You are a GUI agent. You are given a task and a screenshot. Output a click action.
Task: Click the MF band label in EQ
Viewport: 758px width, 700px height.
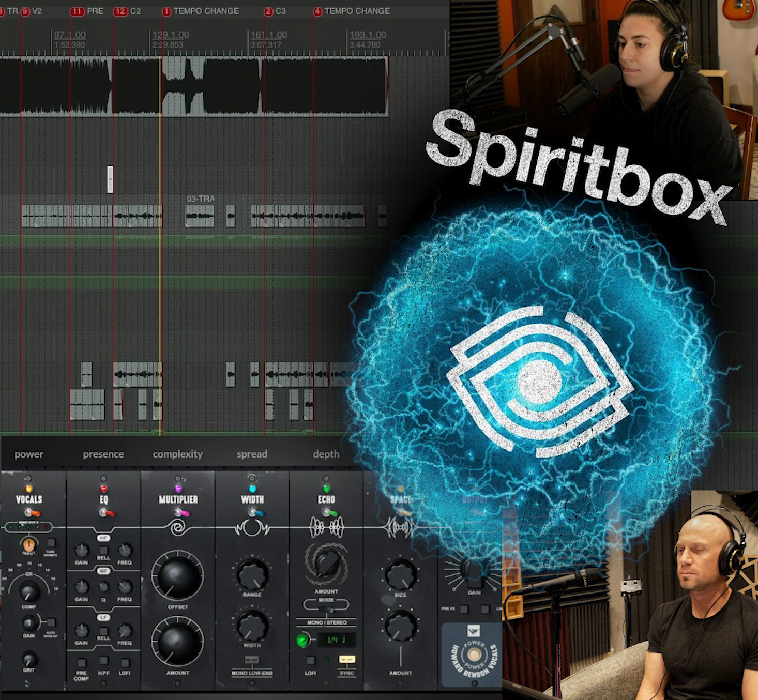[103, 571]
